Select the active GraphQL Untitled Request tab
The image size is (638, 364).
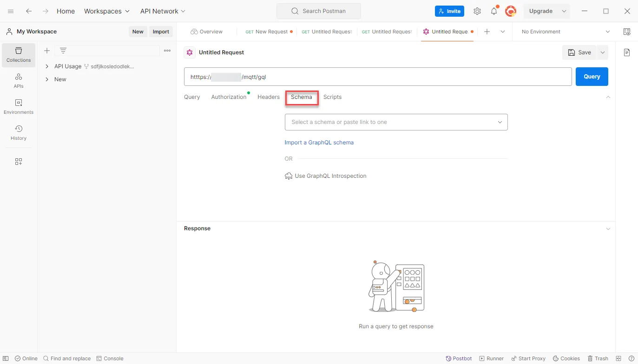pyautogui.click(x=447, y=32)
